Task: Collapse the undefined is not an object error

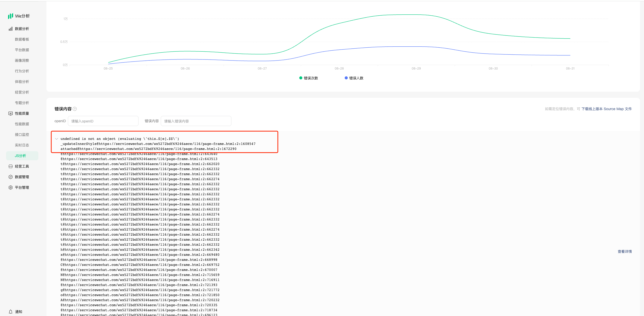Action: [x=57, y=139]
